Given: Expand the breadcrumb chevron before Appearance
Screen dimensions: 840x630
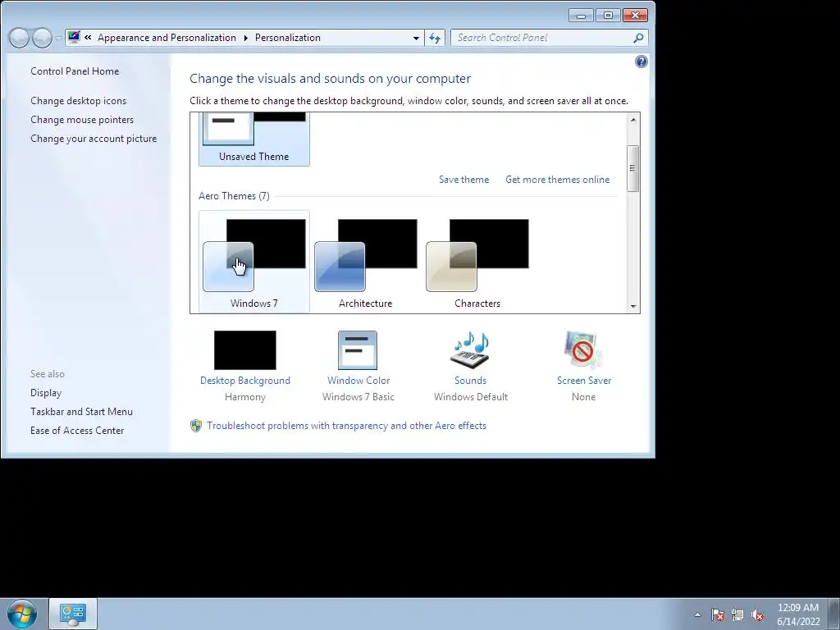Looking at the screenshot, I should click(88, 38).
